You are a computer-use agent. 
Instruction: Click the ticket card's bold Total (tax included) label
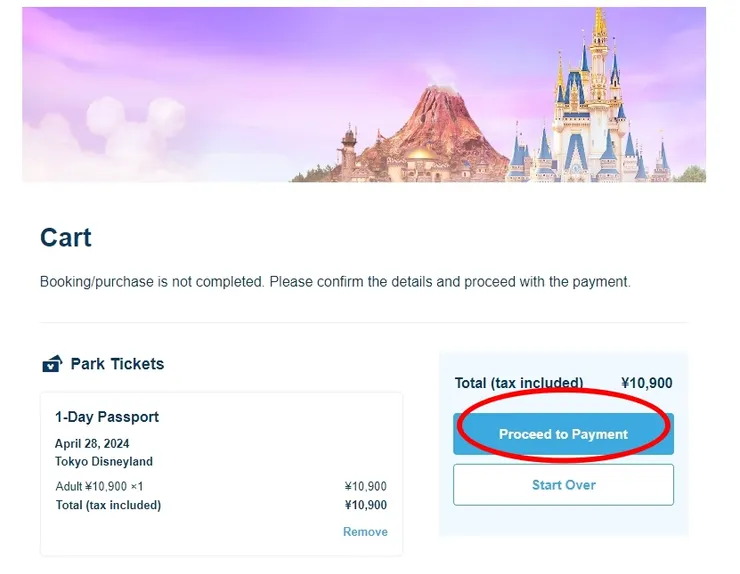pyautogui.click(x=108, y=505)
